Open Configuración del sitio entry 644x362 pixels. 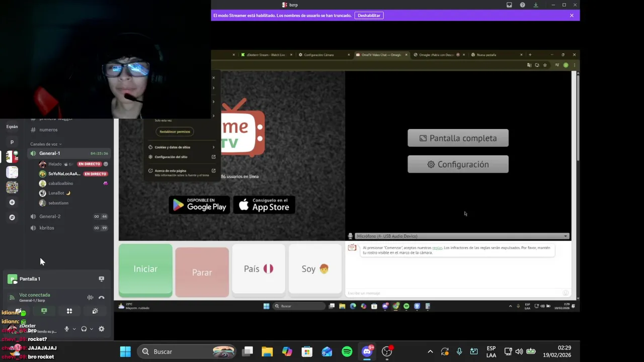coord(181,157)
